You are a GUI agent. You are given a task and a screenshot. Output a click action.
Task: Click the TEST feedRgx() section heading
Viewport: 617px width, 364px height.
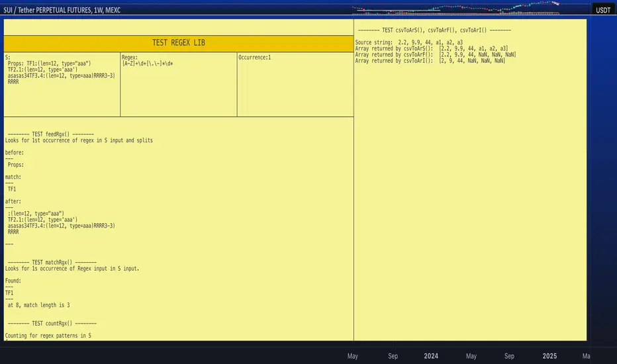(x=56, y=134)
